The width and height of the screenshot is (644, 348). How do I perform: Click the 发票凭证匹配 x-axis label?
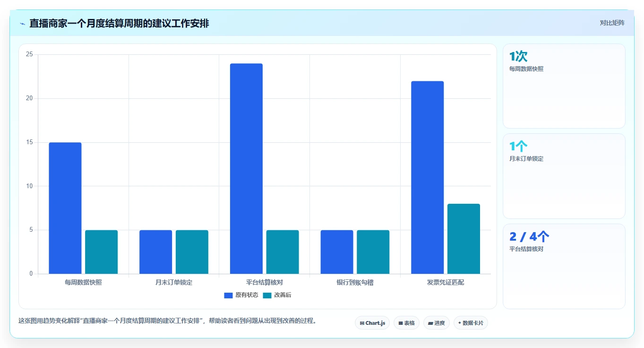coord(446,282)
